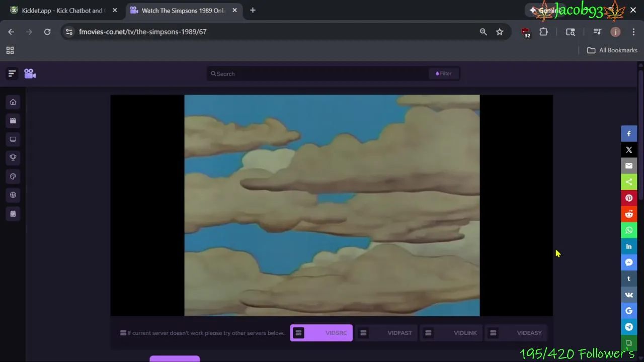The width and height of the screenshot is (644, 362).
Task: Click the purple movie camera site logo
Action: tap(30, 73)
